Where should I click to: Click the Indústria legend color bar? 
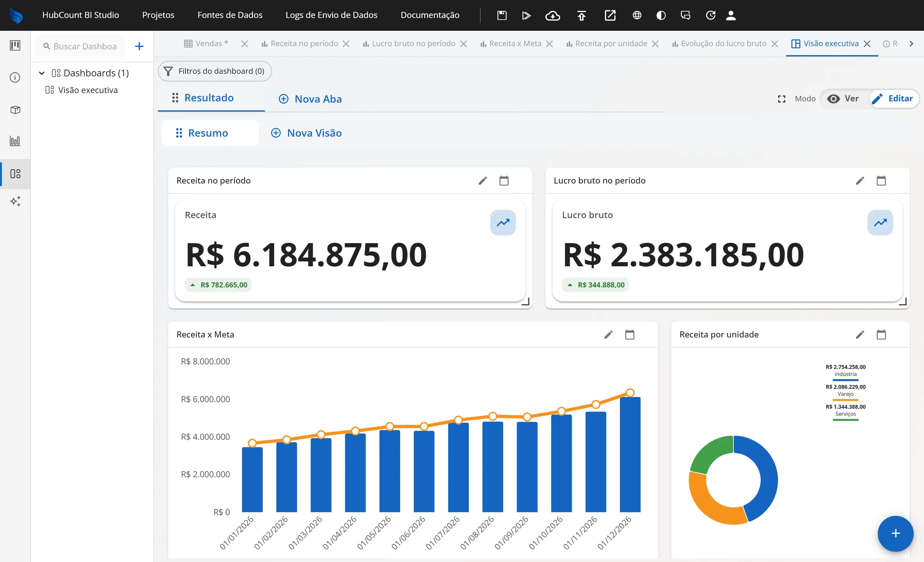845,380
